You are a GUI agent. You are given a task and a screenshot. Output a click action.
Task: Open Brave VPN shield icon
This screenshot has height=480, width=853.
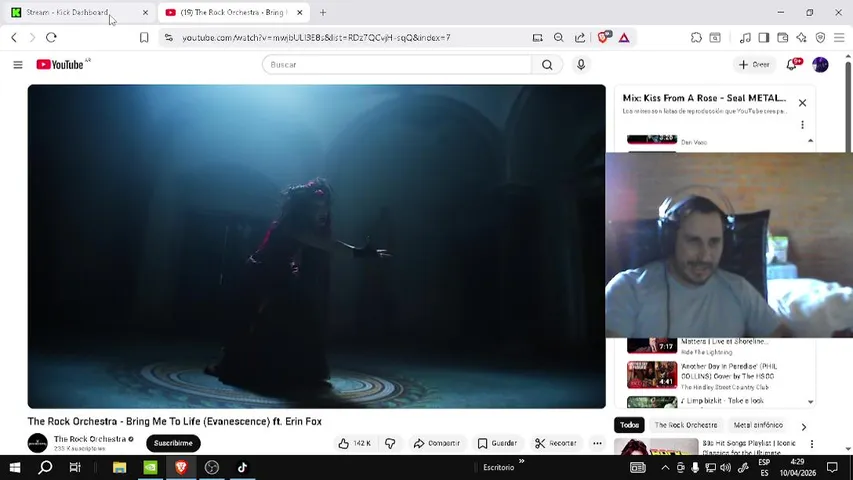point(820,38)
